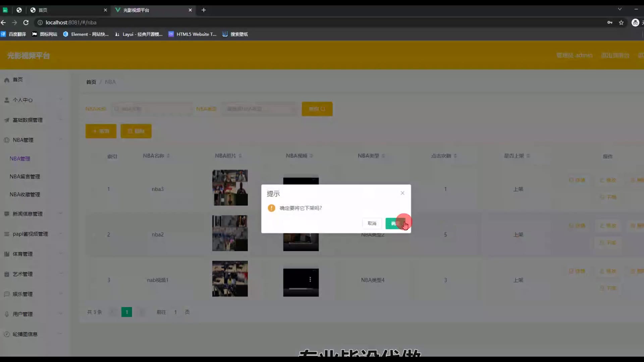This screenshot has width=644, height=362.
Task: Open NBA留言管理 submenu item
Action: (25, 177)
